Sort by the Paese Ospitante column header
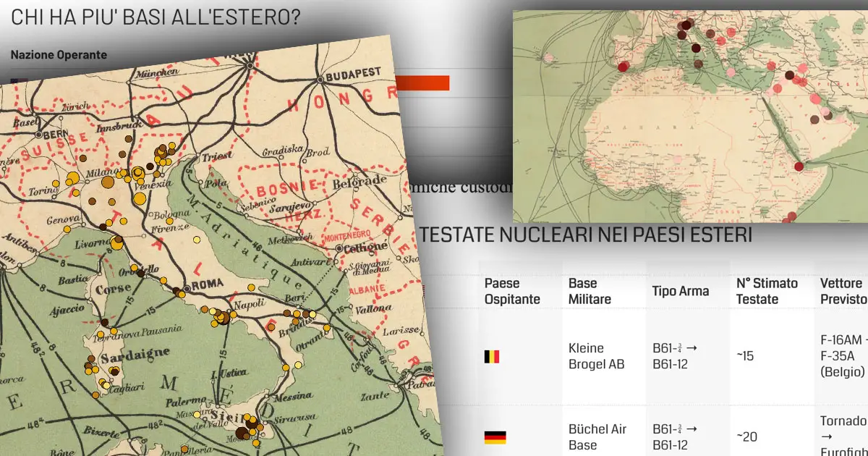 coord(512,291)
